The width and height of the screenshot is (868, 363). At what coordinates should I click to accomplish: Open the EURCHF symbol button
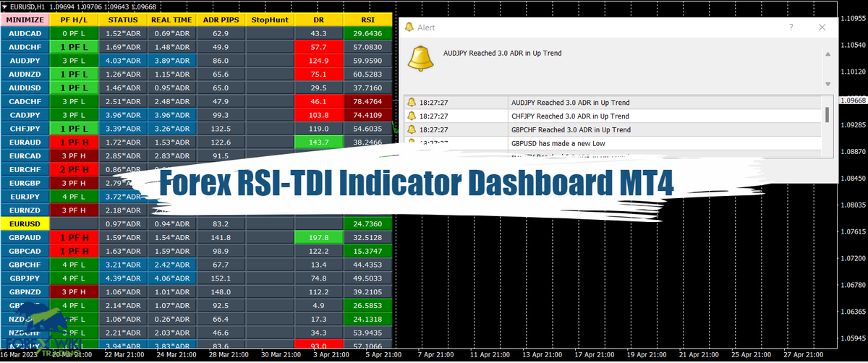coord(25,169)
